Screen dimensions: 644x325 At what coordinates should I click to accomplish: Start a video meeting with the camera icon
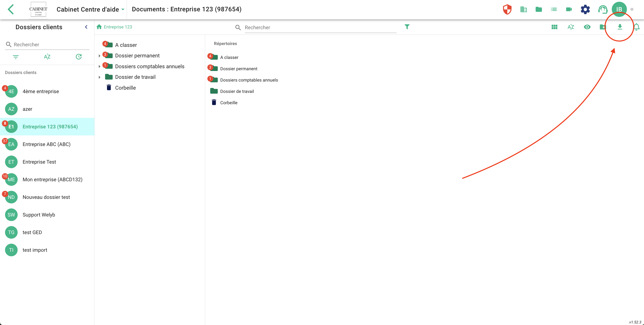[569, 10]
